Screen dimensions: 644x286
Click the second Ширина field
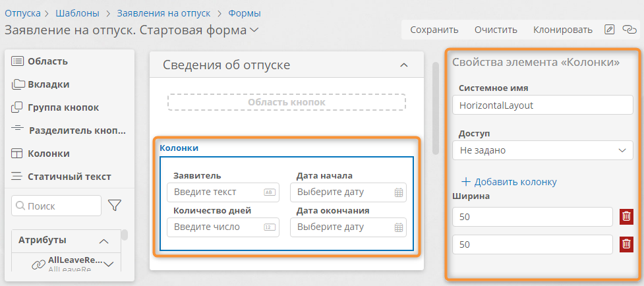533,244
